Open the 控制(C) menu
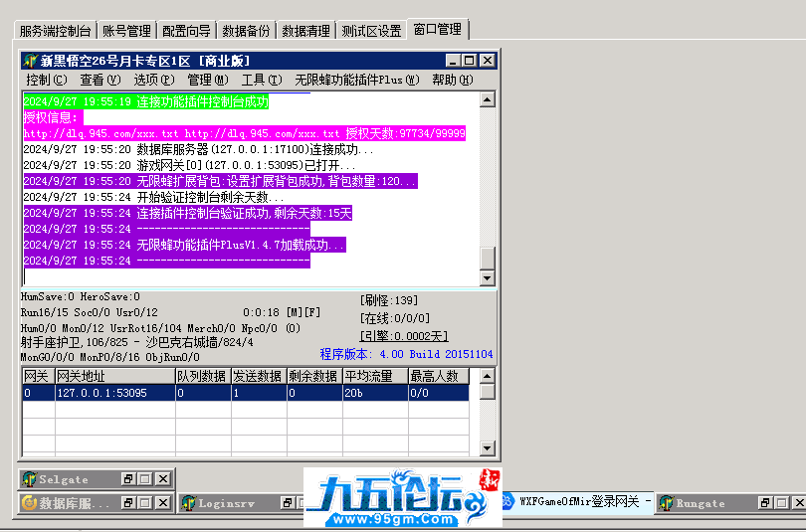806x532 pixels. 46,80
